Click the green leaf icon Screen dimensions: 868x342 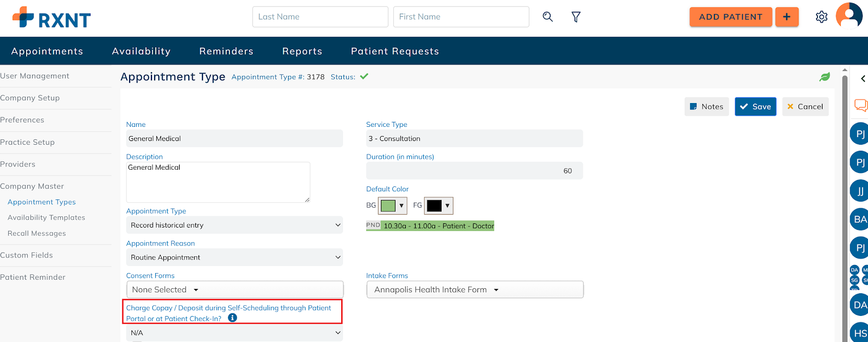coord(825,77)
